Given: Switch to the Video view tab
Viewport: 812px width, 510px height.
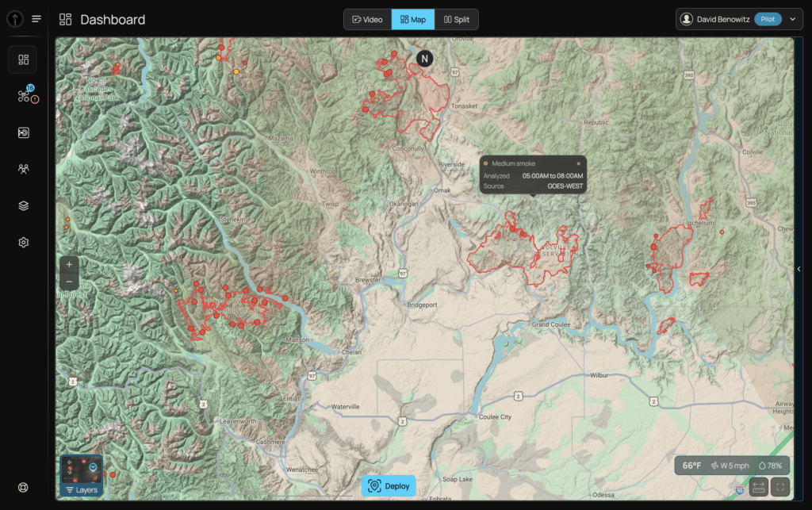Looking at the screenshot, I should (368, 20).
